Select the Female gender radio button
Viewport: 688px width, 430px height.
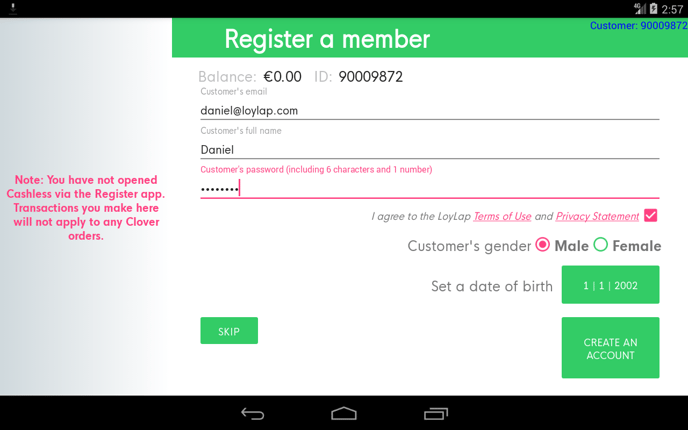601,245
